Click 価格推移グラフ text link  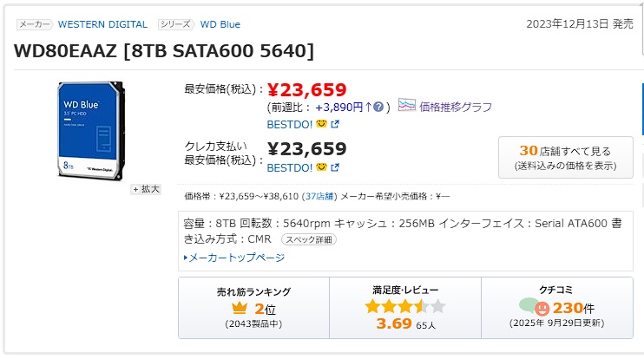click(x=455, y=107)
